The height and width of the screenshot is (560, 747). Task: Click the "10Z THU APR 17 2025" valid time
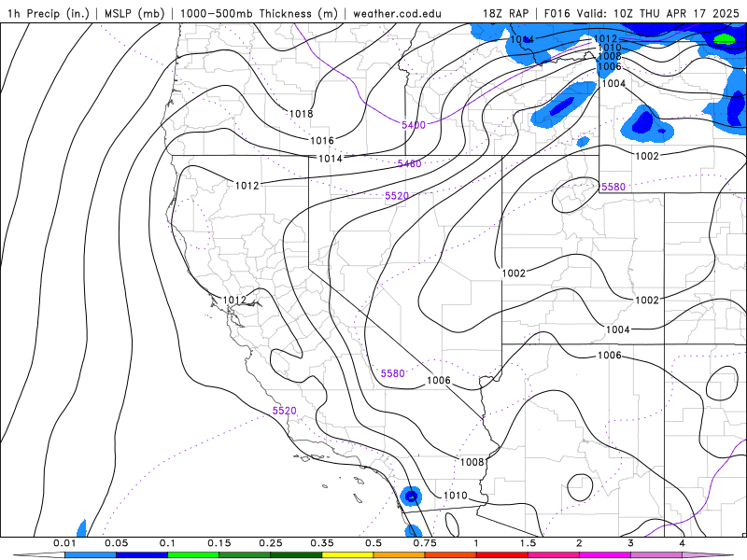(x=676, y=13)
